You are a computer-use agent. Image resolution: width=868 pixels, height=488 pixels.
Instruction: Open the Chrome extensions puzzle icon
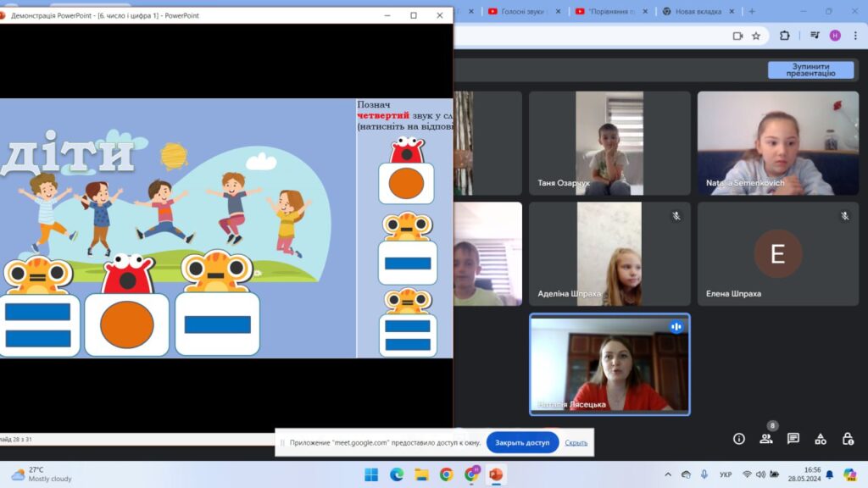coord(784,36)
